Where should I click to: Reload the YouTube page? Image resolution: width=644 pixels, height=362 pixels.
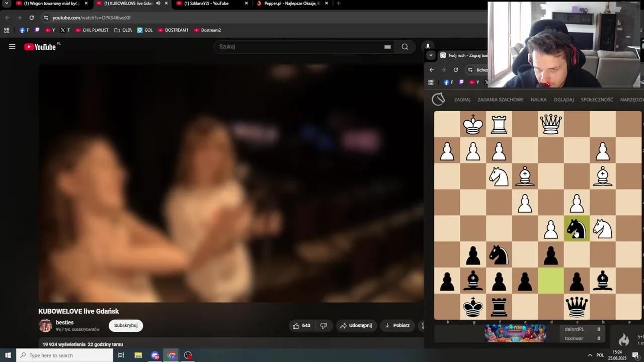31,18
